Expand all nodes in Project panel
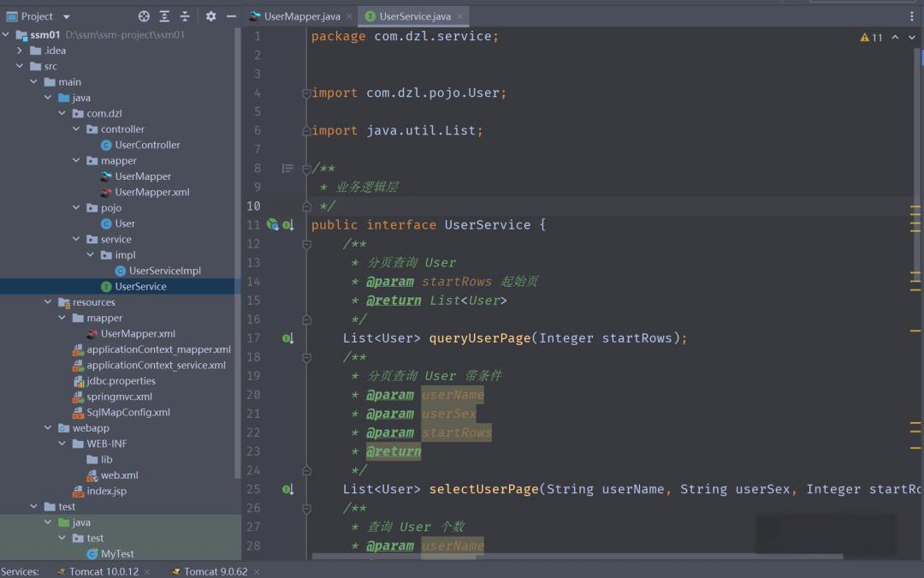Screen dimensions: 924x578 (164, 16)
